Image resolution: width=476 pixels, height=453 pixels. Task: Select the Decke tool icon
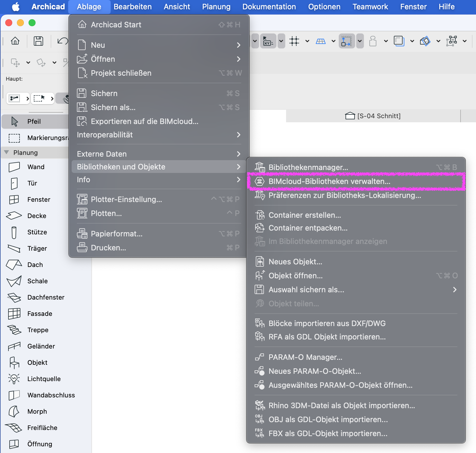coord(14,216)
